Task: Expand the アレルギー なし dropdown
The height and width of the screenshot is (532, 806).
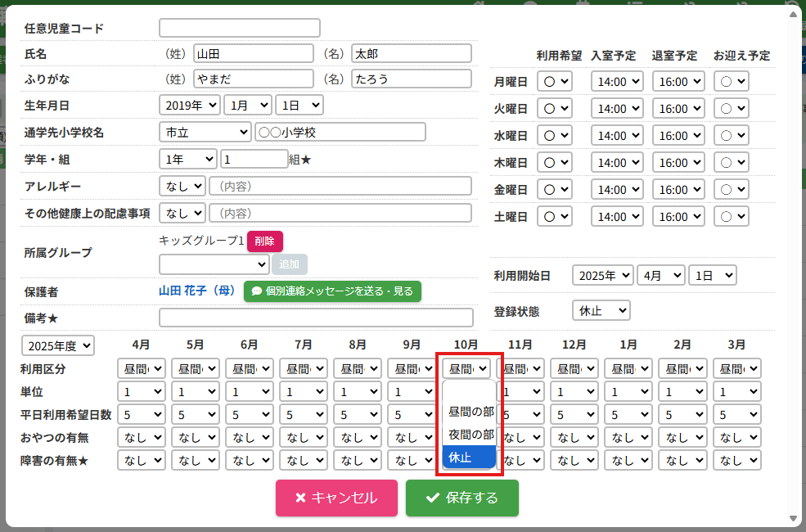Action: tap(182, 186)
